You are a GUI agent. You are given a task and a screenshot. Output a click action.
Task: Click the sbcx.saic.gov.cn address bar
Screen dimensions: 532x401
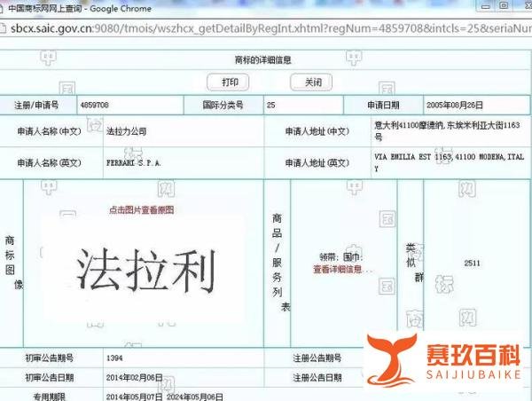point(270,28)
